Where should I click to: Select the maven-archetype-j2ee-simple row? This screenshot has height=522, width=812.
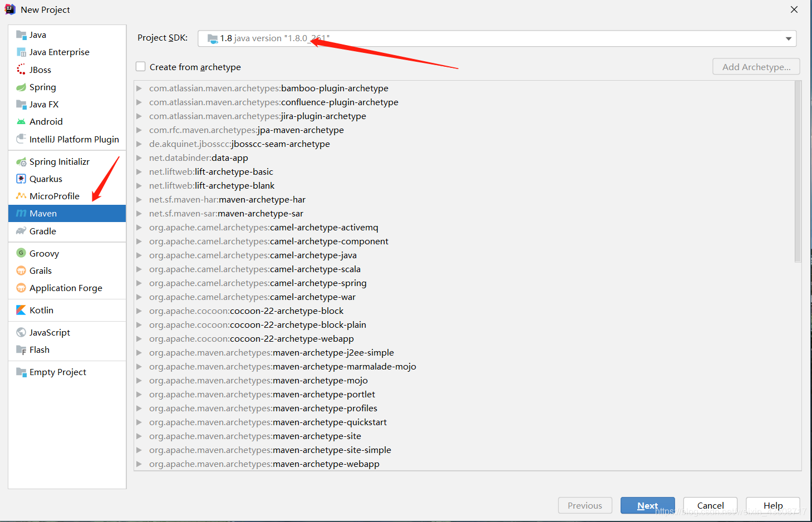click(x=464, y=353)
